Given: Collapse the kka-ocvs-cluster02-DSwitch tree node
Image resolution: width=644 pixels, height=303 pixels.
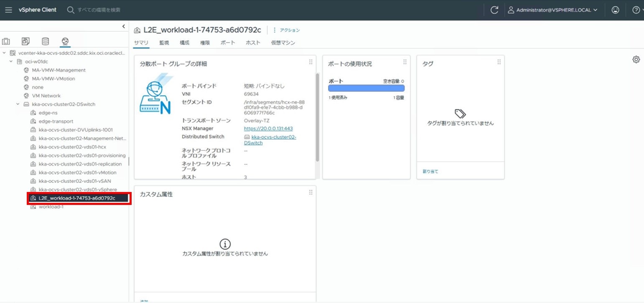Looking at the screenshot, I should point(18,104).
